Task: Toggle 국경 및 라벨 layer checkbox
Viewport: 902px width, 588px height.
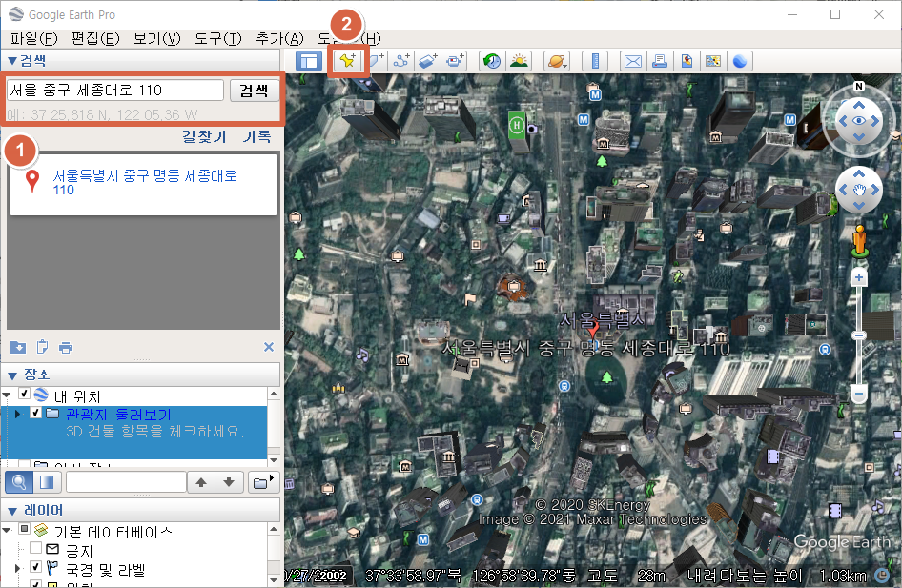Action: (x=35, y=567)
